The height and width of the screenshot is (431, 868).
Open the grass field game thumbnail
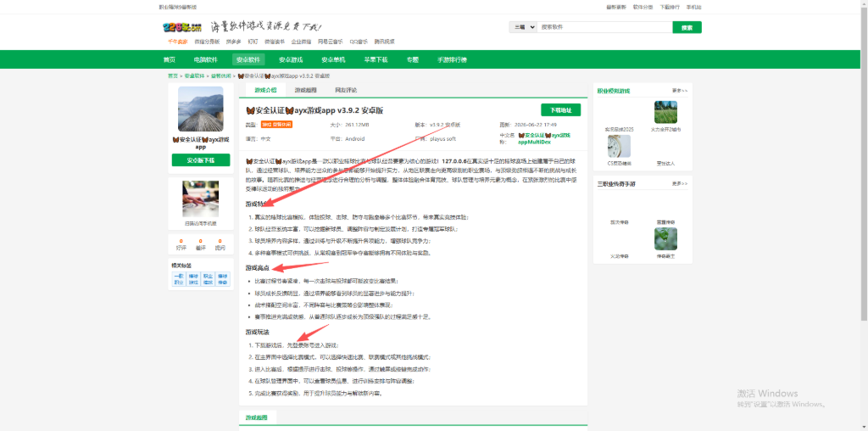pos(665,112)
